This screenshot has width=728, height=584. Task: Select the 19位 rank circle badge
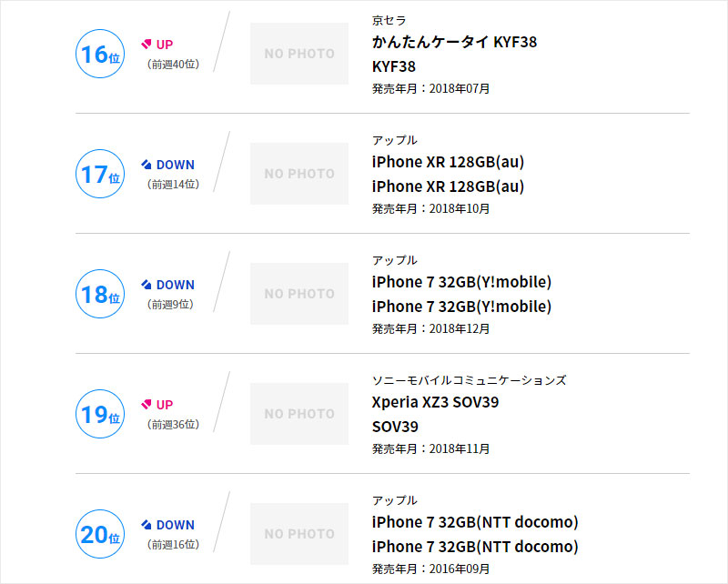100,414
